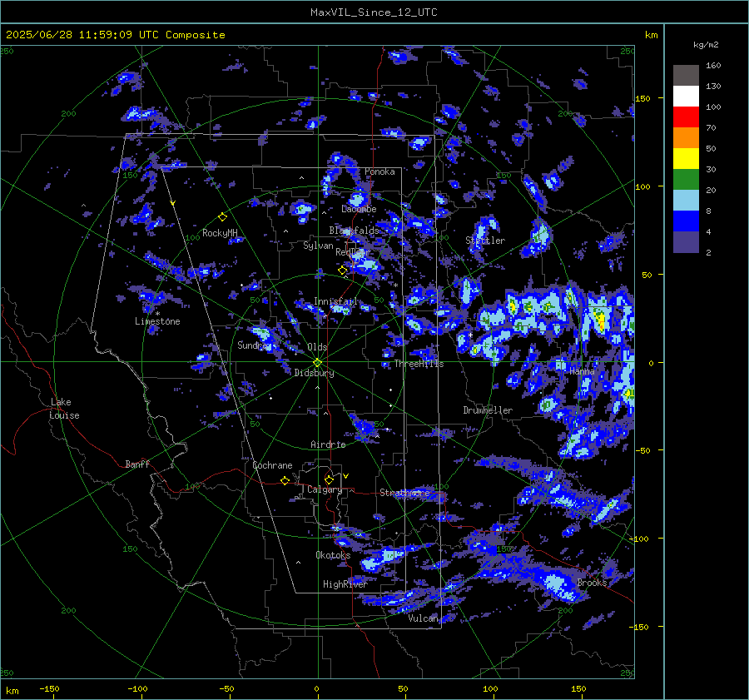Click the yellow diamond marker beside RockyMH

(x=222, y=217)
